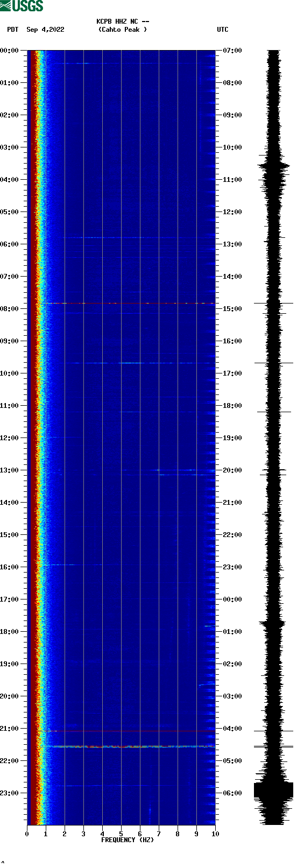
Task: Click the 16:00 PDT time label
Action: point(10,567)
